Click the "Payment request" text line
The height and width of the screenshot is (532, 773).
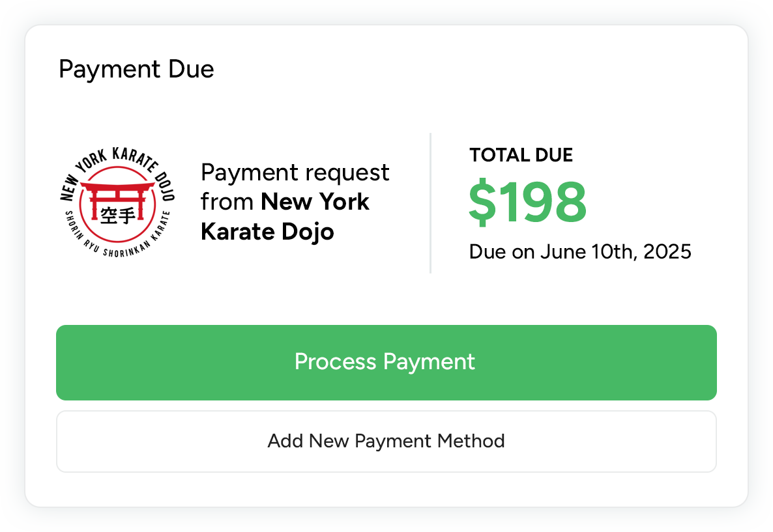click(295, 173)
